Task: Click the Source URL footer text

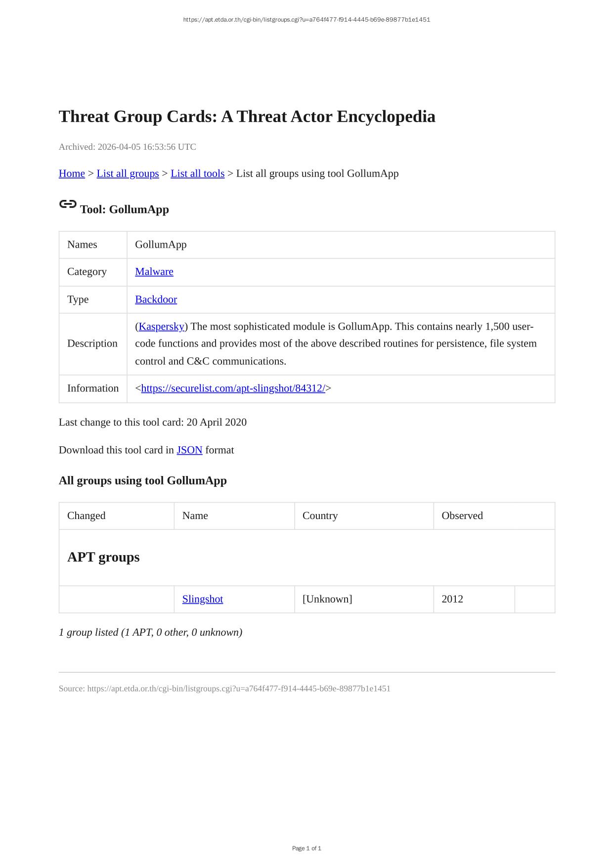Action: pos(224,689)
